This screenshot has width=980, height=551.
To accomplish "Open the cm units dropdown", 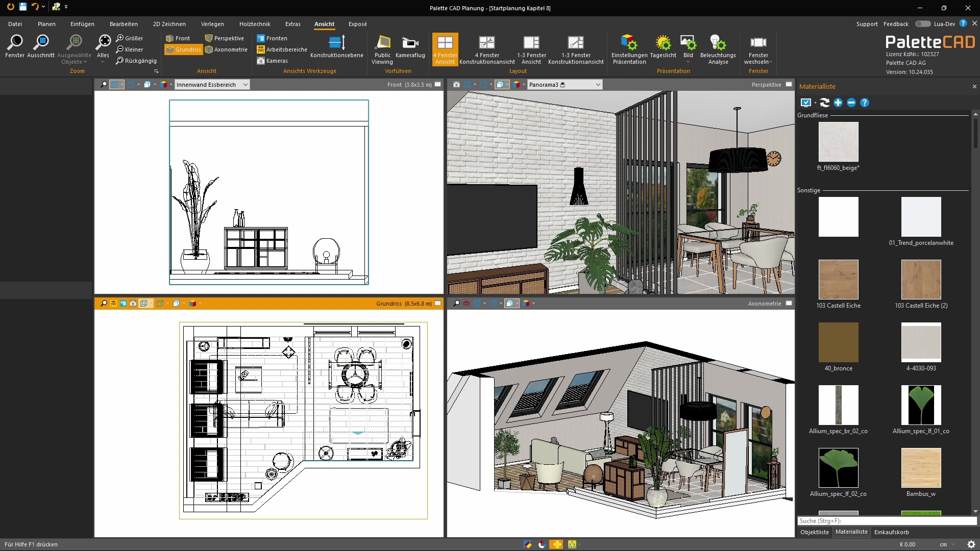I will click(947, 544).
